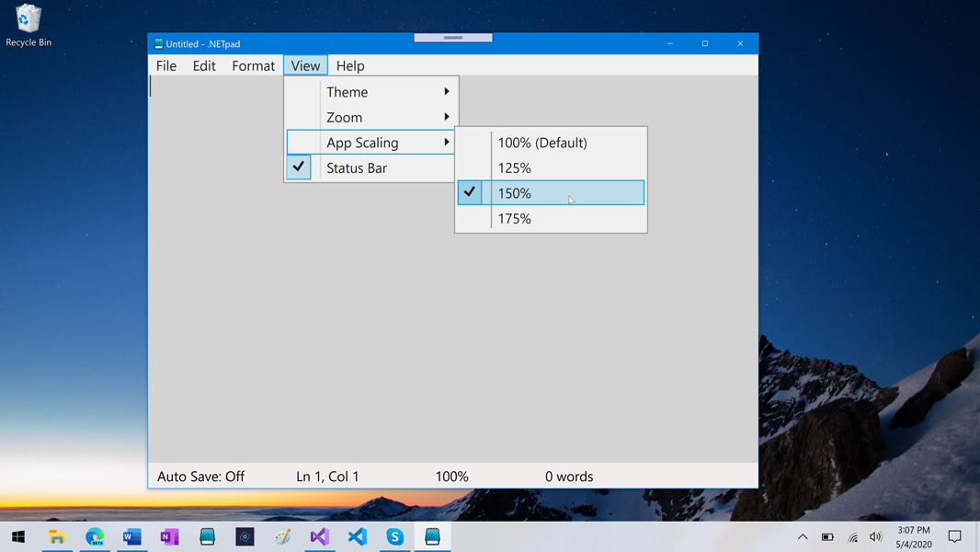Open Word from the taskbar
This screenshot has height=552, width=980.
[x=132, y=536]
